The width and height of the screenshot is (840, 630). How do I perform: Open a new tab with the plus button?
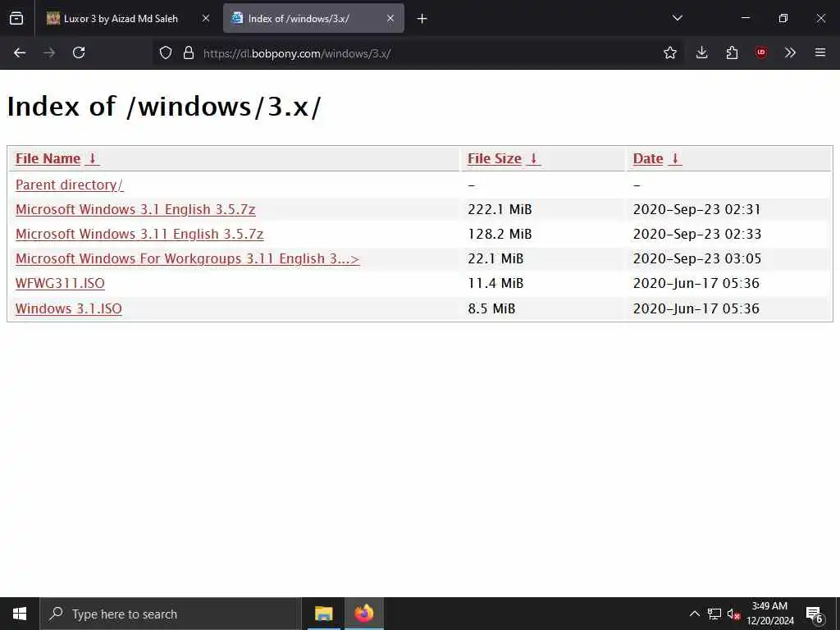422,19
